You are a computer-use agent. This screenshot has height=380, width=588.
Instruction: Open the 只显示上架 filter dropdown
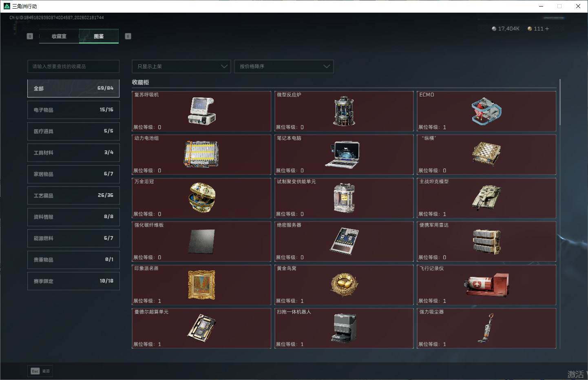tap(181, 66)
